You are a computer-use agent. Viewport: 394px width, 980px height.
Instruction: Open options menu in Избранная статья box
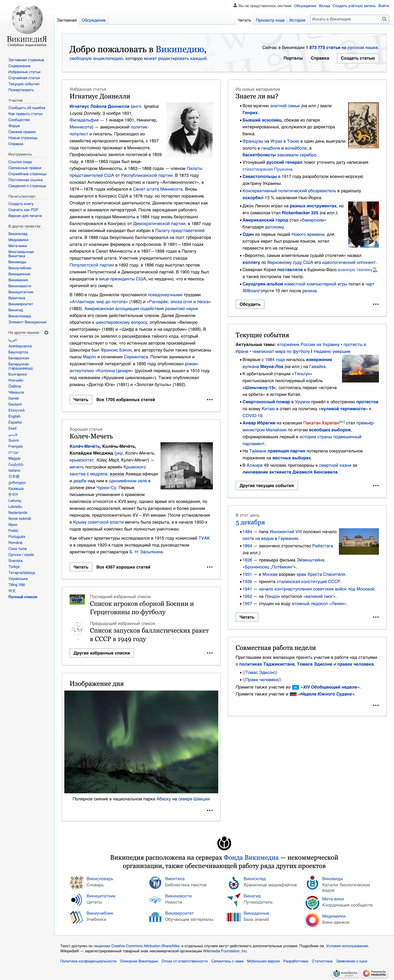(x=210, y=400)
